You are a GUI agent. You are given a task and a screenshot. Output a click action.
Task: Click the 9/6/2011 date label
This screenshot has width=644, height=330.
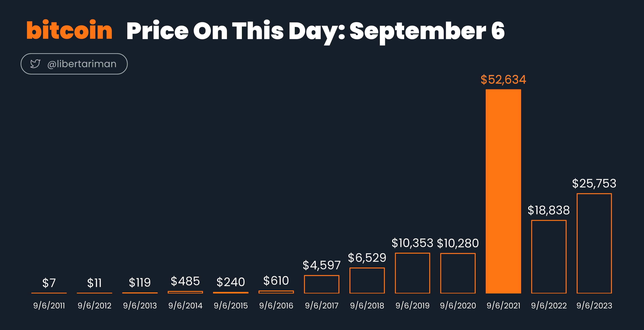pos(49,305)
